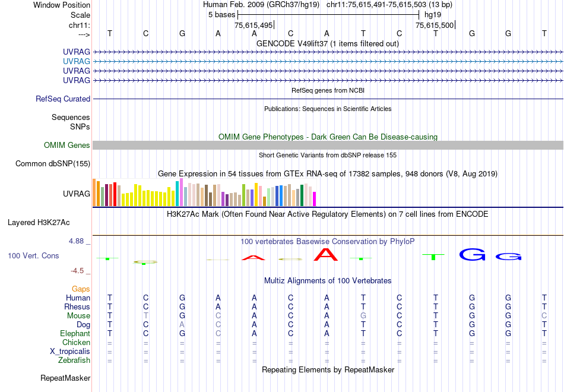Screen dimensions: 564x392
Task: Select the Dog alignment row label
Action: pyautogui.click(x=83, y=325)
